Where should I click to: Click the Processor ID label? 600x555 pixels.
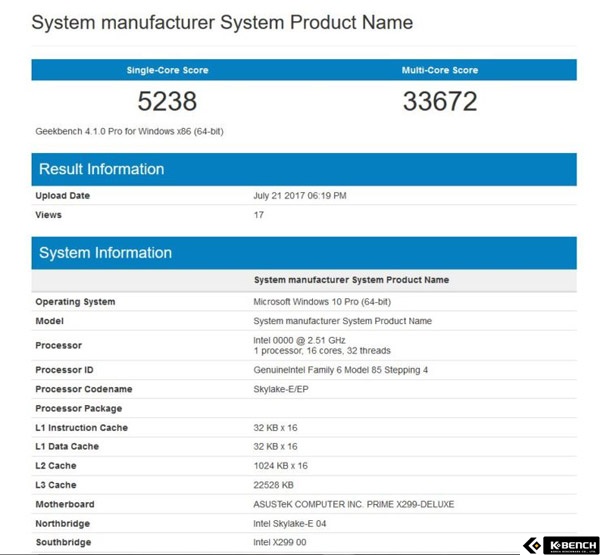point(64,370)
